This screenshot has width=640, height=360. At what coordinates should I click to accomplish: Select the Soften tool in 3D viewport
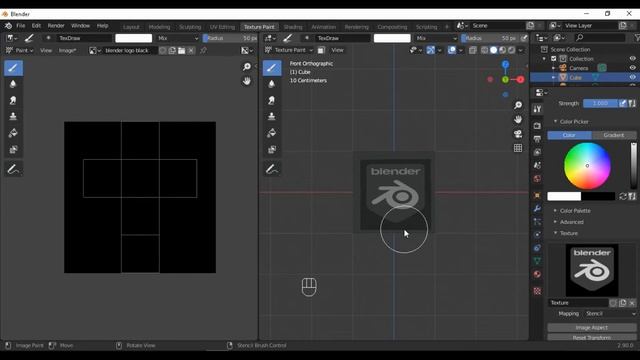click(x=272, y=84)
